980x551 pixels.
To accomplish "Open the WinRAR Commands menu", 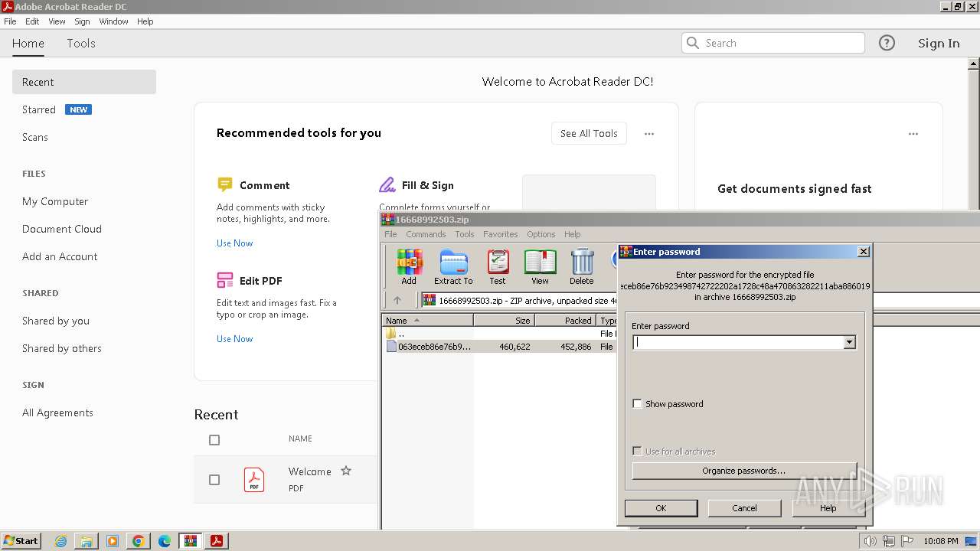I will coord(426,234).
